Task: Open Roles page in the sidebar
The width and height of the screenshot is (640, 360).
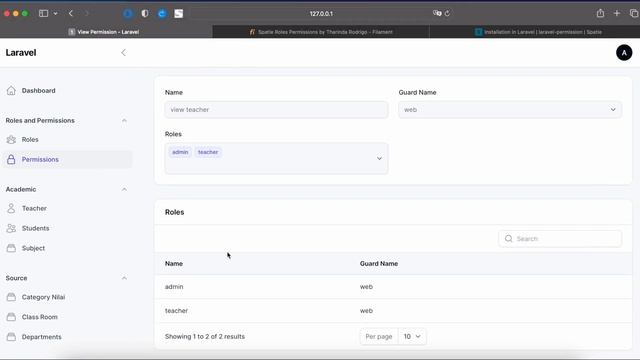Action: (x=30, y=140)
